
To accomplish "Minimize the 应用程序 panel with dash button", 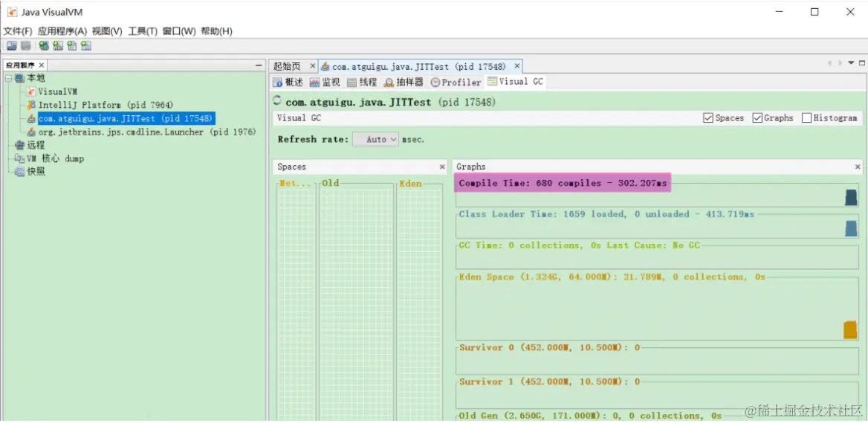I will pos(259,65).
